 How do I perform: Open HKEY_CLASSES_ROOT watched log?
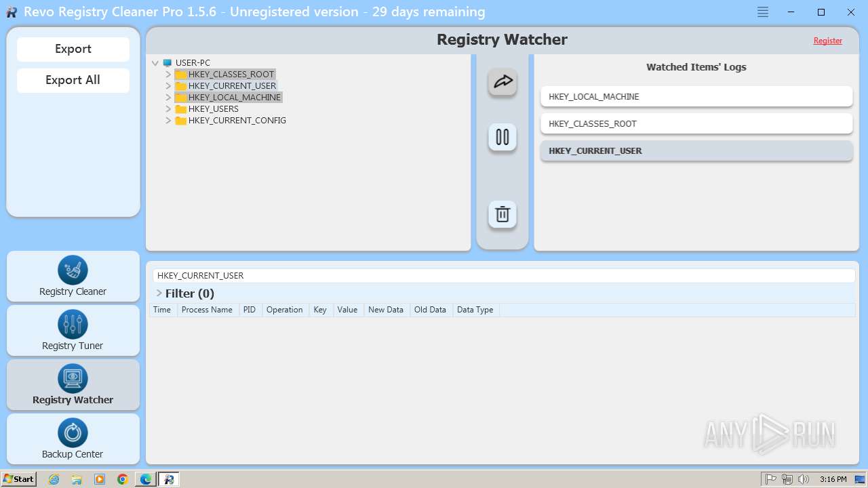pyautogui.click(x=696, y=123)
